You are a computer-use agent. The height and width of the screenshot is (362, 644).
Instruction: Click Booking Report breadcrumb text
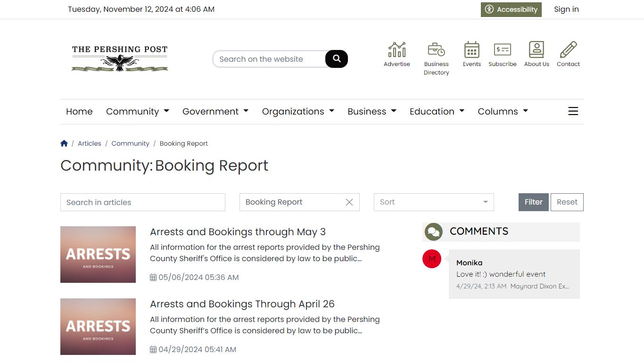click(184, 143)
